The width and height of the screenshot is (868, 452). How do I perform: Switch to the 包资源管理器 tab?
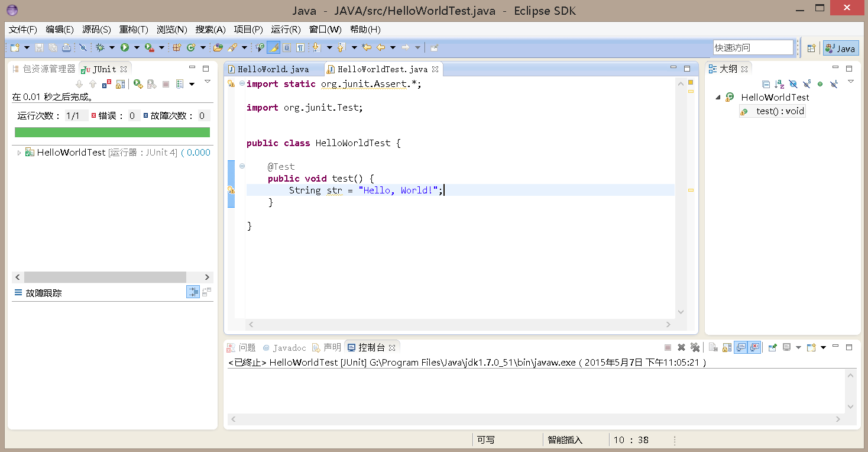[x=44, y=69]
